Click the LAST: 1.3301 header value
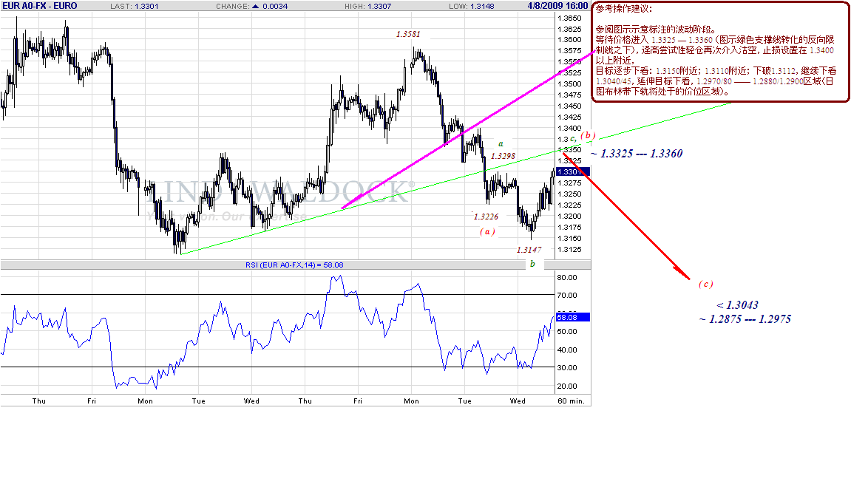This screenshot has width=851, height=504. 135,6
